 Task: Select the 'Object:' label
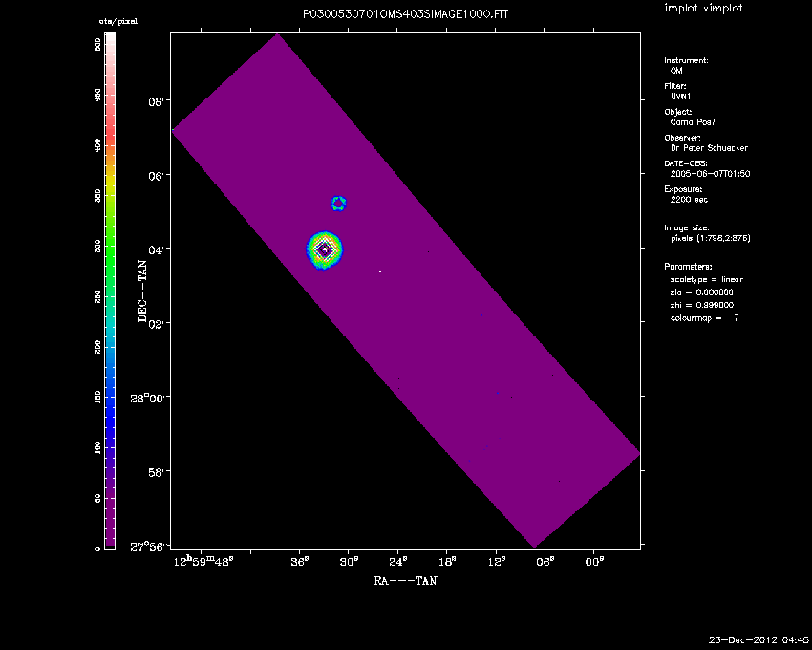pos(678,112)
